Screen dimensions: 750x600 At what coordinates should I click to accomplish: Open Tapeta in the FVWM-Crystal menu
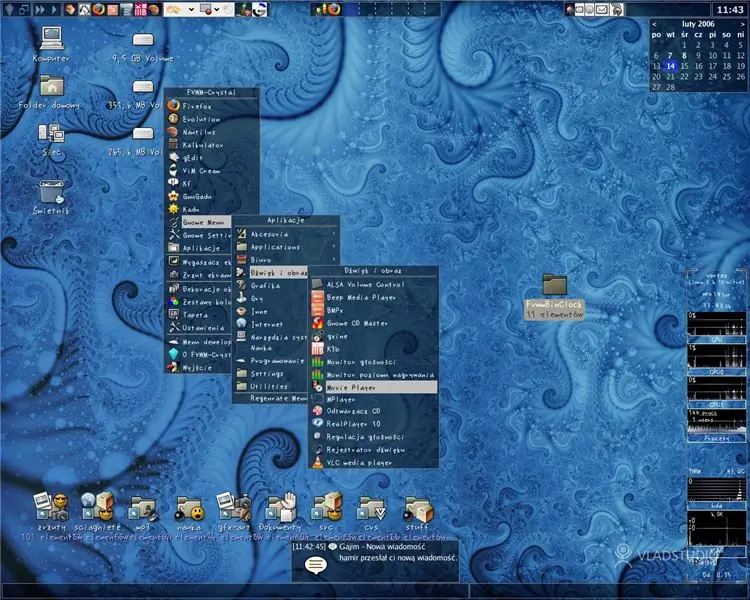tap(199, 315)
